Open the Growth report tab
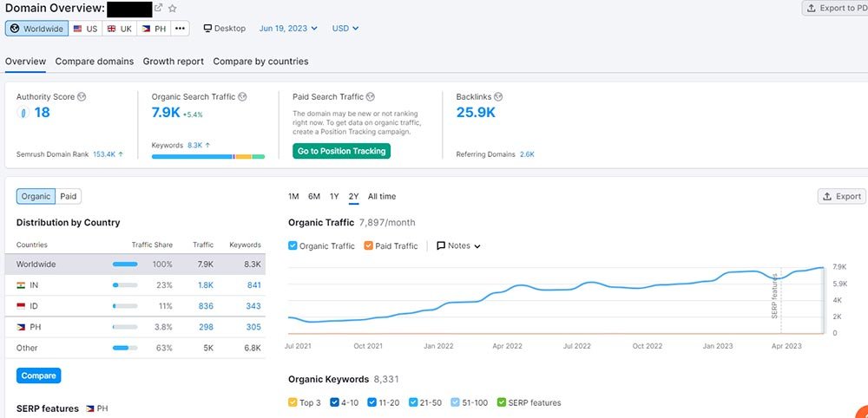The image size is (868, 418). [x=174, y=62]
